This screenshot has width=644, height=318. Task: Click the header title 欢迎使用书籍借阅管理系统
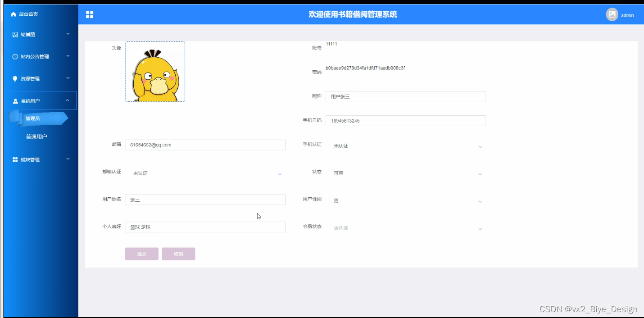pyautogui.click(x=353, y=14)
